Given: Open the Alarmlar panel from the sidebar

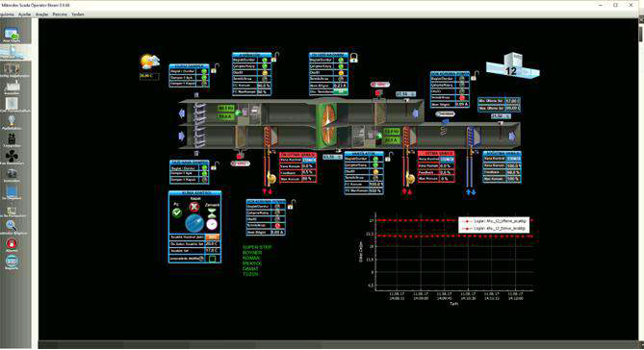Looking at the screenshot, I should pyautogui.click(x=12, y=243).
